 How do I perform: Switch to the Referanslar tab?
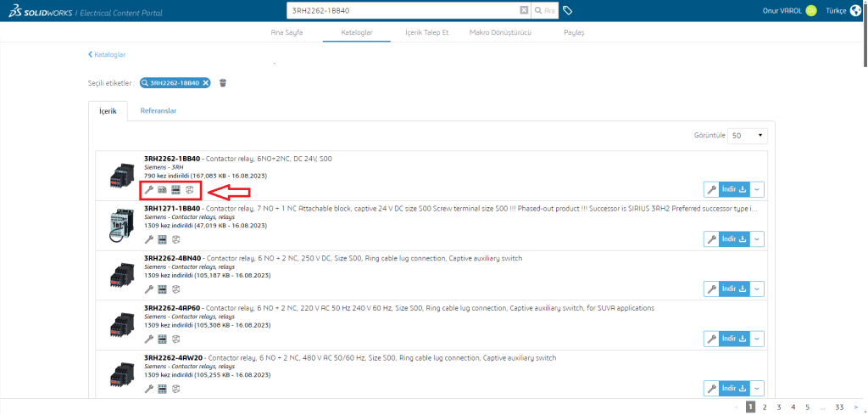pyautogui.click(x=159, y=110)
